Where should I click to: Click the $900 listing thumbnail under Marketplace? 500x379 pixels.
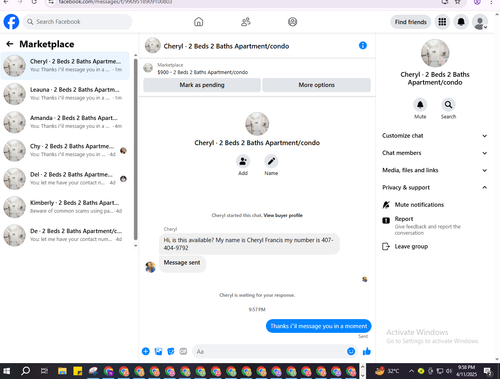click(x=148, y=68)
